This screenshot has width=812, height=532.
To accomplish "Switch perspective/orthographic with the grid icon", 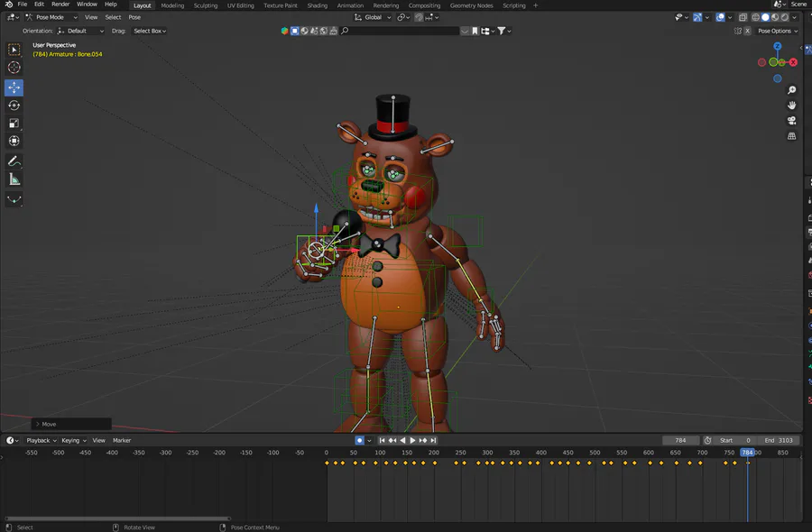I will (x=792, y=136).
